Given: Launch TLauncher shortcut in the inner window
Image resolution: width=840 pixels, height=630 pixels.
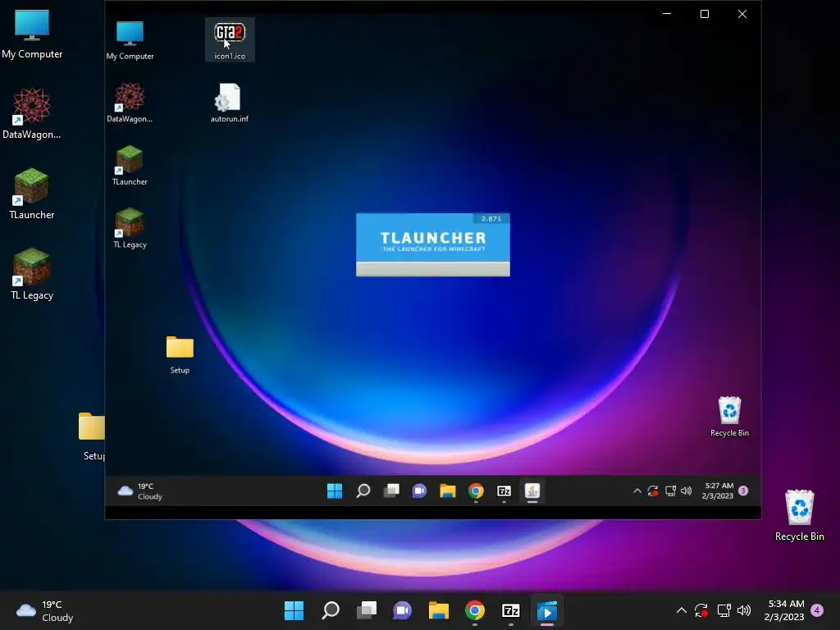Looking at the screenshot, I should click(130, 166).
